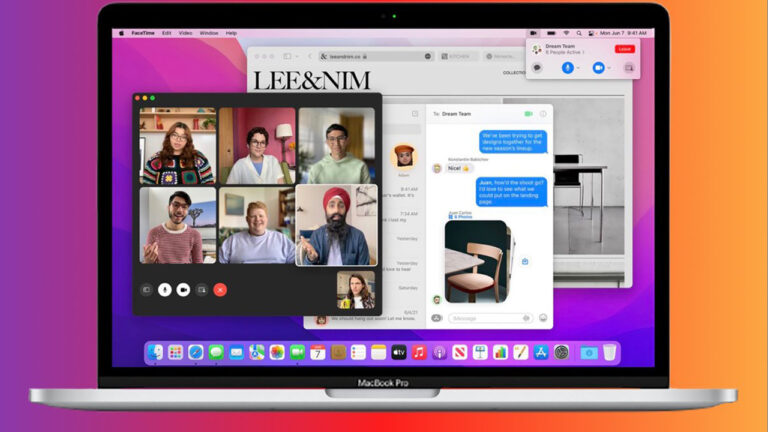Leave the Dream Team call

[x=624, y=49]
